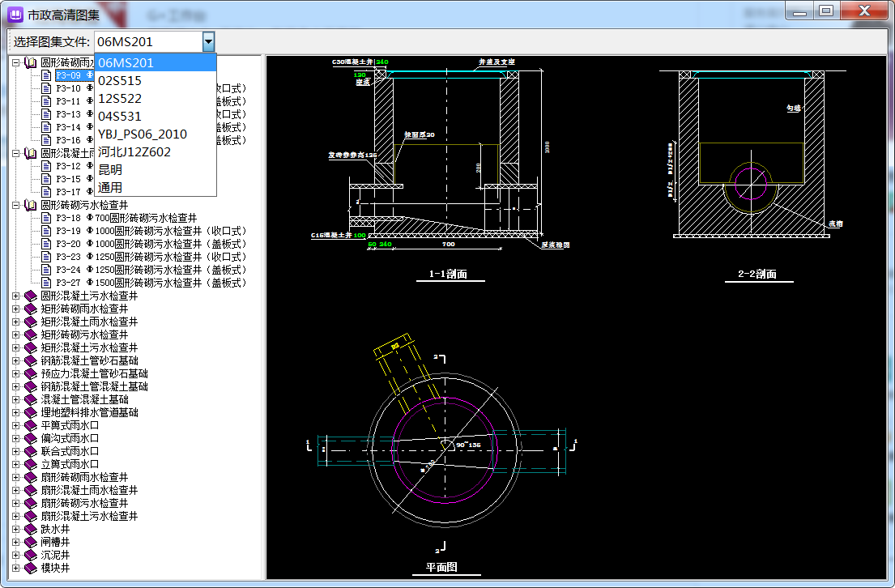Image resolution: width=895 pixels, height=588 pixels.
Task: Open P3-24 Φ1250圆形砖砌污水检查井（盖板式）
Action: point(151,270)
